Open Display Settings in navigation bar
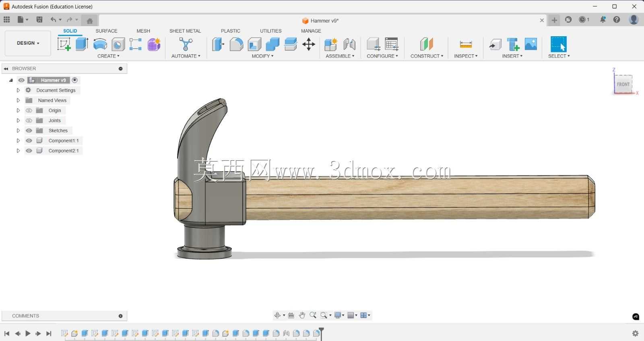This screenshot has height=341, width=644. 339,315
